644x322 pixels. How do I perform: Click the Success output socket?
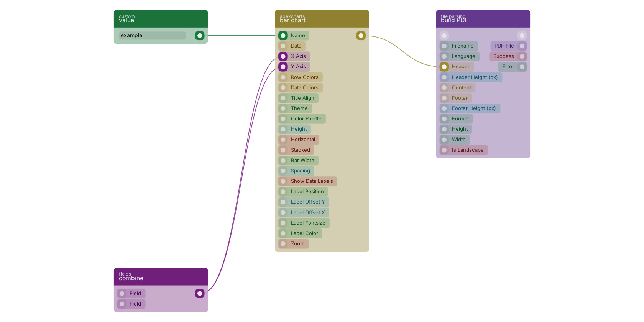click(522, 56)
